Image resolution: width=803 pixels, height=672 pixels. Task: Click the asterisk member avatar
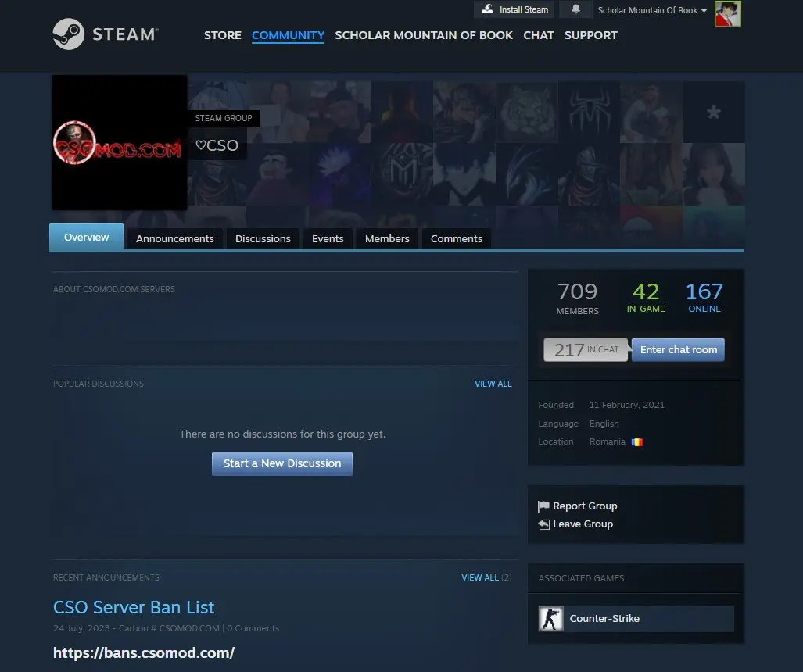[x=713, y=112]
